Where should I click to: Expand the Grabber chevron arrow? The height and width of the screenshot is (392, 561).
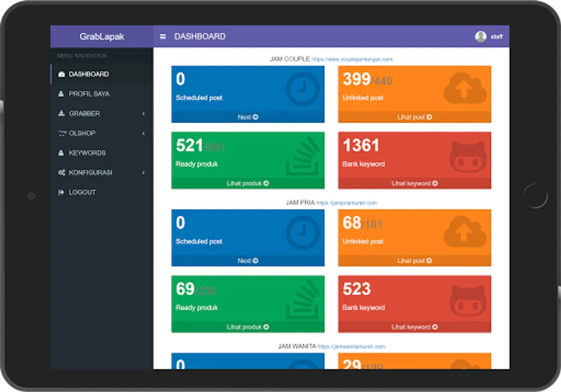(x=143, y=114)
